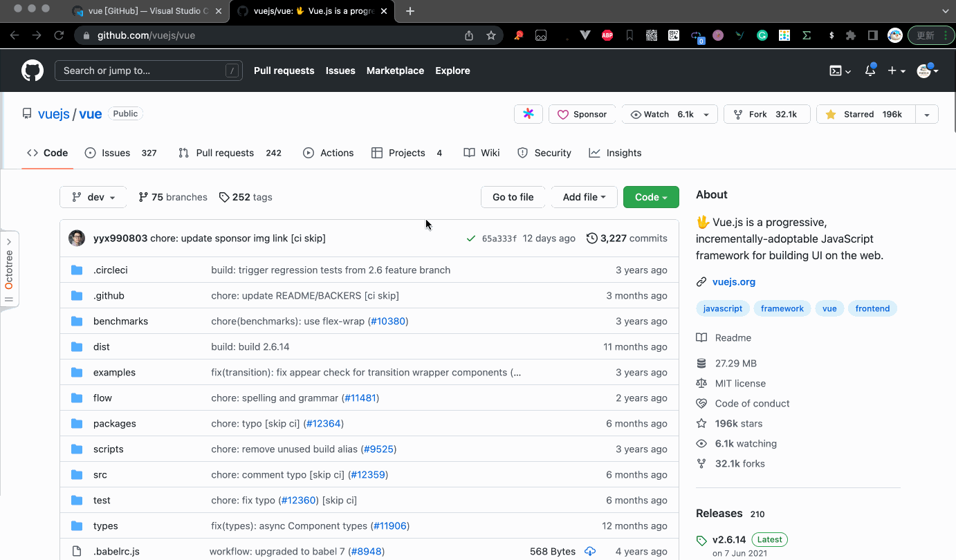Image resolution: width=956 pixels, height=560 pixels.
Task: Expand the green Code dropdown
Action: click(x=650, y=196)
